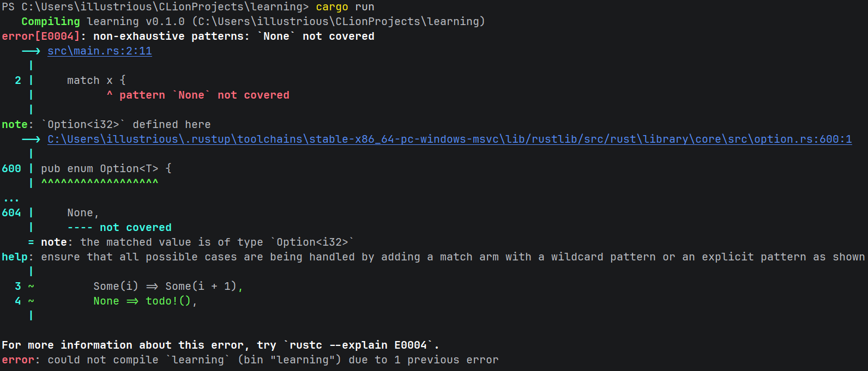Click the 'Some(i) => Some(i + 1),' line
Image resolution: width=868 pixels, height=371 pixels.
coord(168,286)
